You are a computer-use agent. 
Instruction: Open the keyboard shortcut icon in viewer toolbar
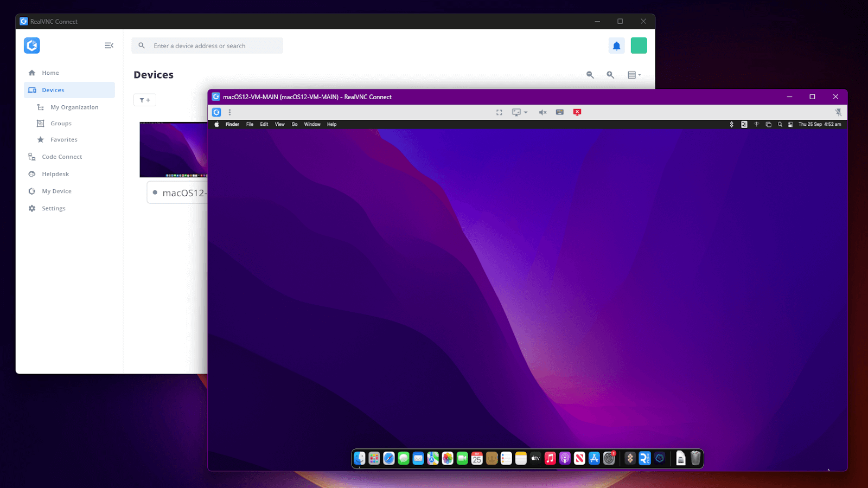point(560,112)
